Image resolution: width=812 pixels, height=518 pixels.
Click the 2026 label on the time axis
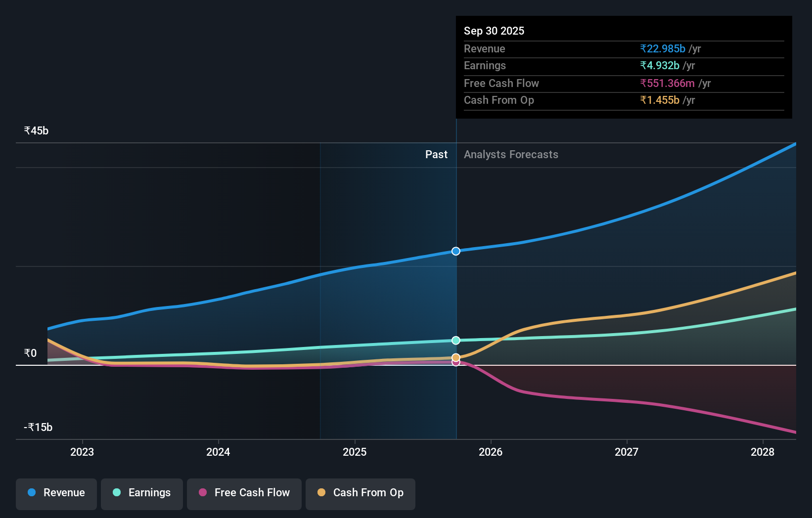491,452
